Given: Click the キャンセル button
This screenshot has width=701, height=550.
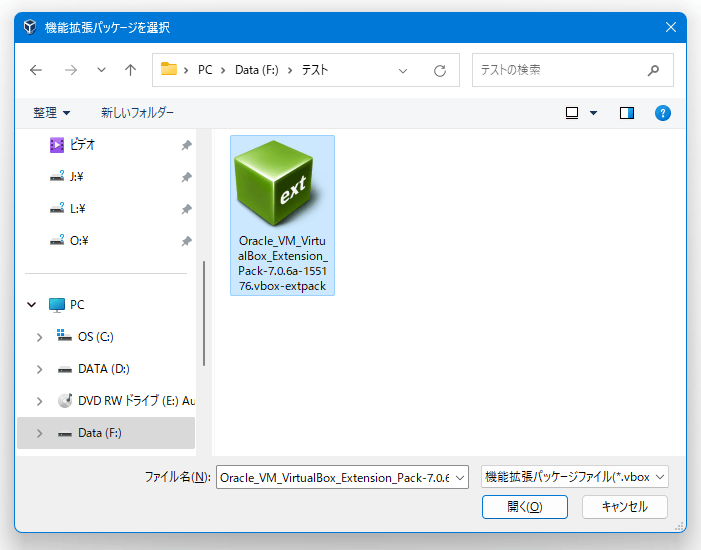Looking at the screenshot, I should pos(625,507).
